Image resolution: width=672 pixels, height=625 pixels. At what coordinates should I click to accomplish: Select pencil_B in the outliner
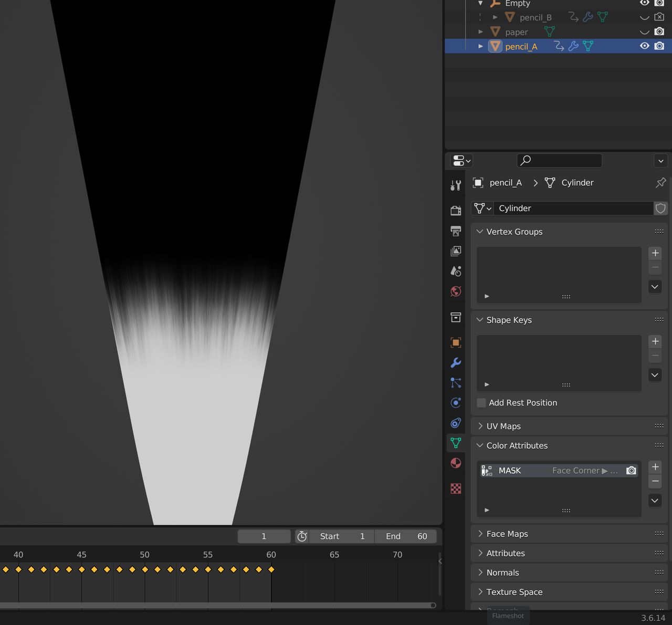click(x=535, y=17)
